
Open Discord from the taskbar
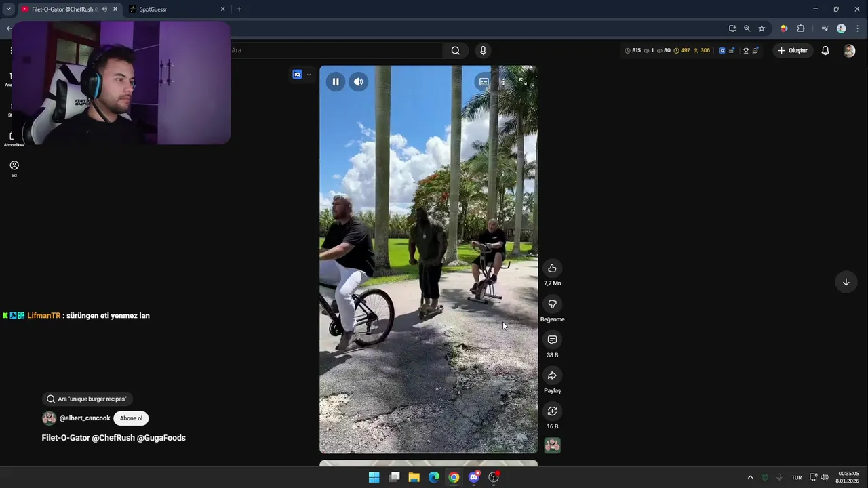click(x=474, y=477)
